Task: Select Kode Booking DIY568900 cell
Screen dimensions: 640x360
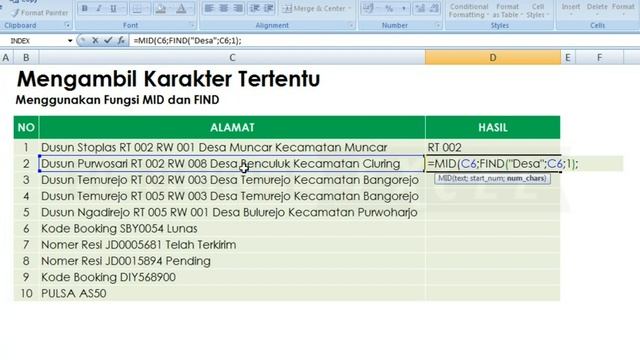Action: 232,277
